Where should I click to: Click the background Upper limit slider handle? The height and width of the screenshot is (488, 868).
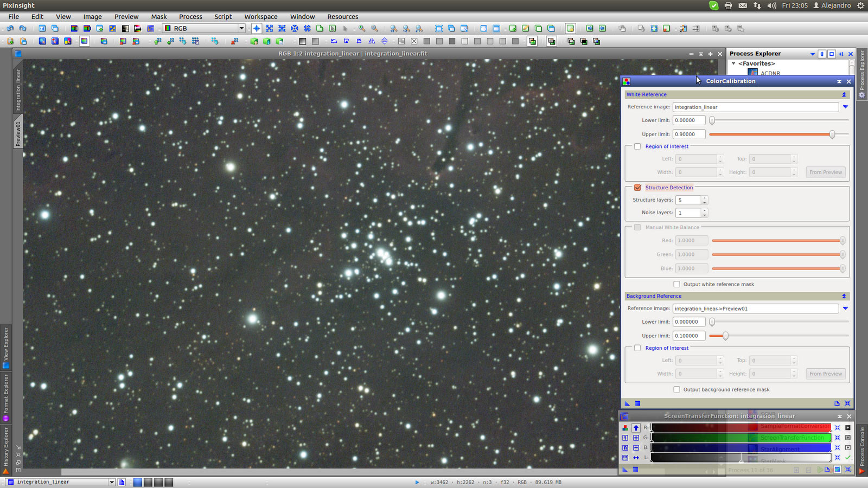point(725,336)
